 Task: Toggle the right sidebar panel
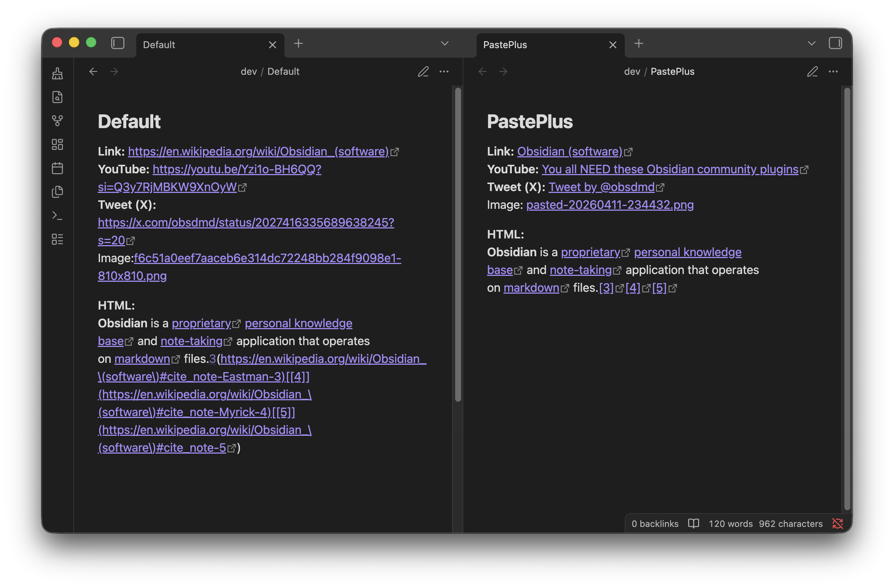(x=835, y=43)
